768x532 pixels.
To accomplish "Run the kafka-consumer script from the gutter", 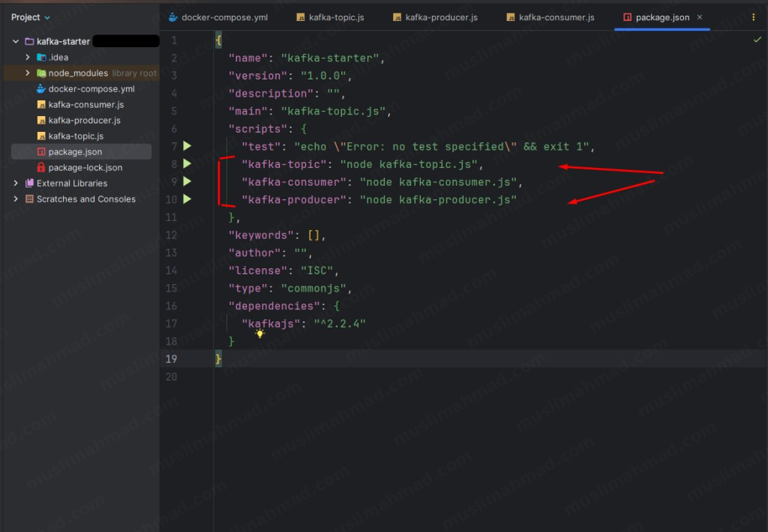I will tap(187, 181).
